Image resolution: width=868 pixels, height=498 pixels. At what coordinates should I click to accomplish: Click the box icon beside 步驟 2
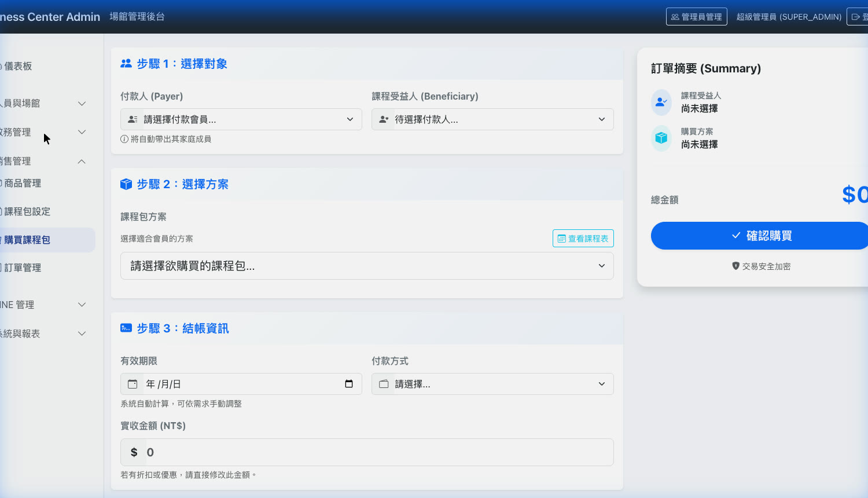[126, 184]
